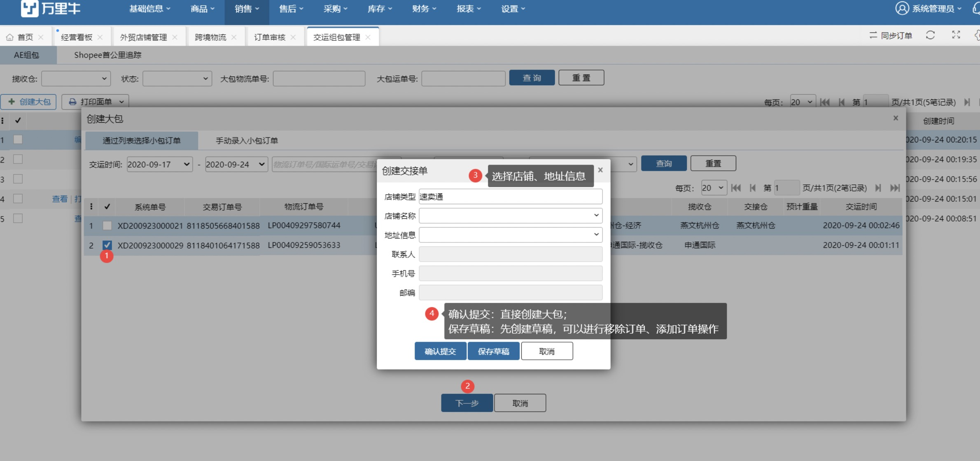Click the 万里牛 logo
This screenshot has height=461, width=980.
(51, 8)
